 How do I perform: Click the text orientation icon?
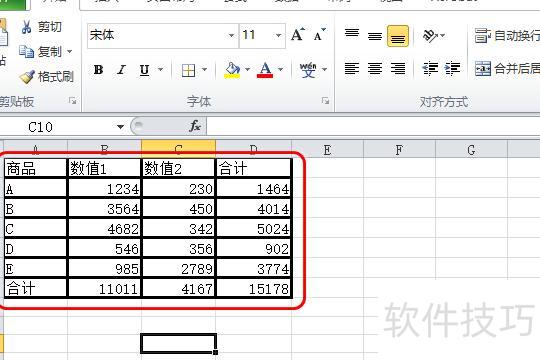click(x=430, y=35)
